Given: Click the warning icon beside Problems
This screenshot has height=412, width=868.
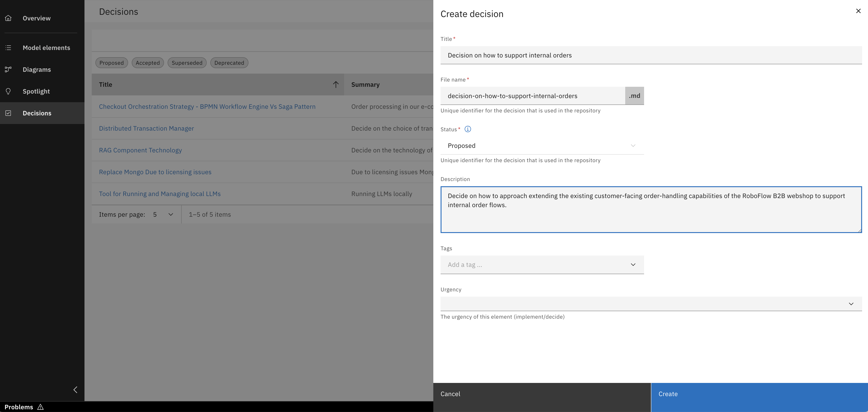Looking at the screenshot, I should [x=40, y=407].
